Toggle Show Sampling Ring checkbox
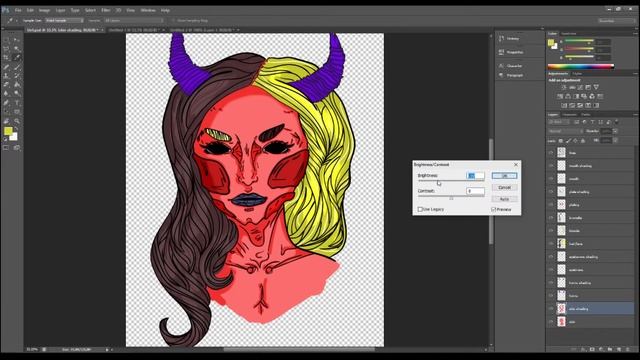 (173, 20)
